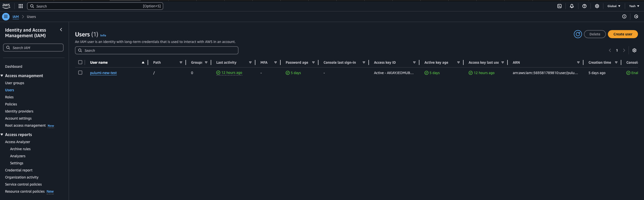Open the console settings gear in top bar

[597, 6]
